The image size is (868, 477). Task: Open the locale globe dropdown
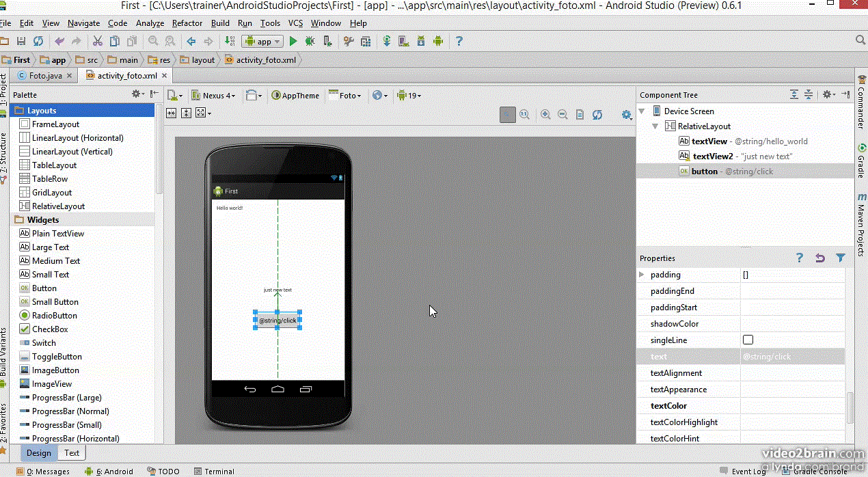click(x=380, y=95)
